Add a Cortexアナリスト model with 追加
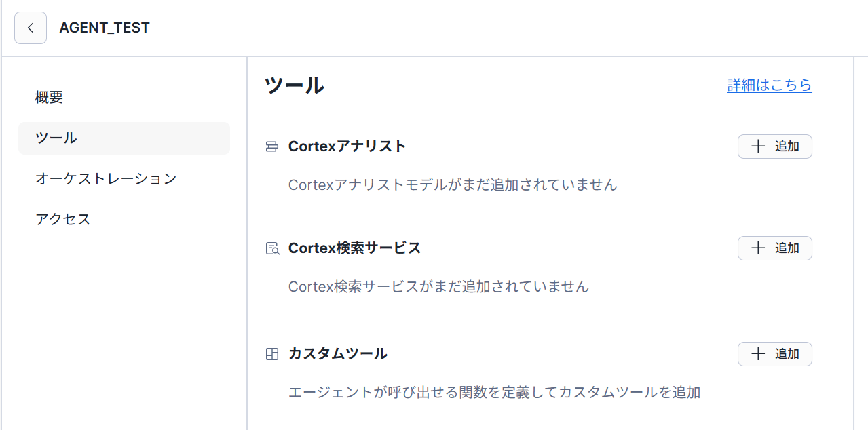Image resolution: width=868 pixels, height=430 pixels. click(774, 146)
